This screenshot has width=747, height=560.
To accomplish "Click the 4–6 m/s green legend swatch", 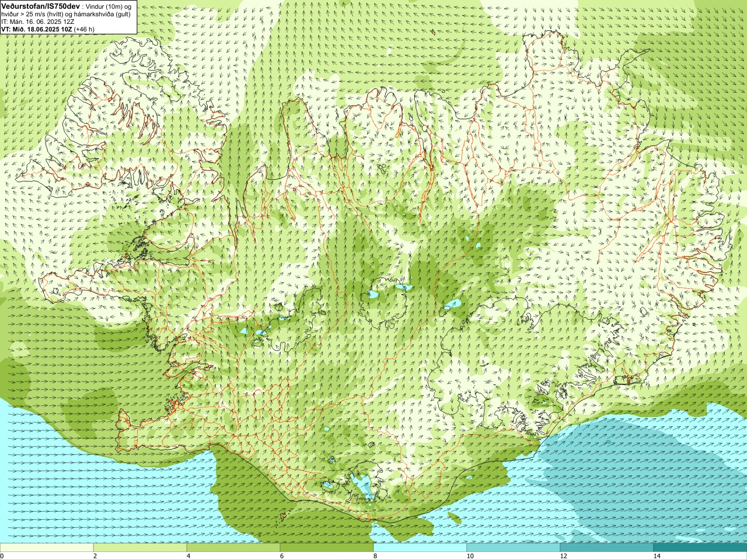I will [233, 548].
